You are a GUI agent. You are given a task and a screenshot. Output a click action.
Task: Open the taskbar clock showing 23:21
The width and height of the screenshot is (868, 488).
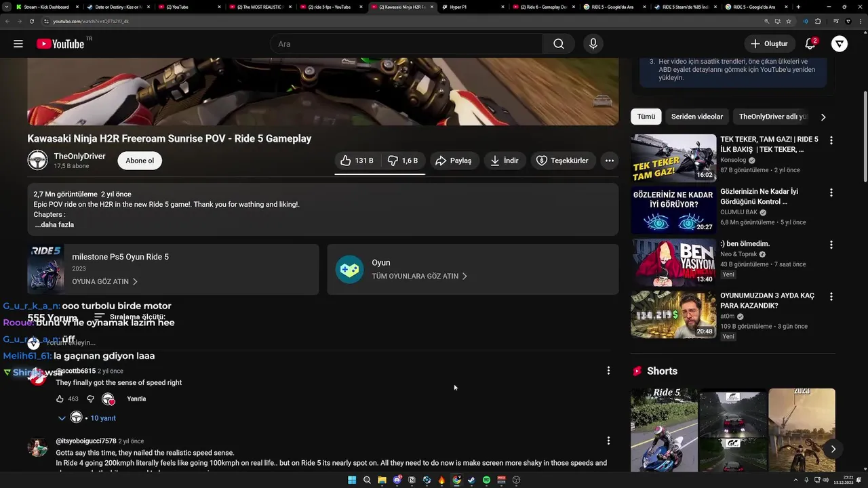pyautogui.click(x=843, y=480)
